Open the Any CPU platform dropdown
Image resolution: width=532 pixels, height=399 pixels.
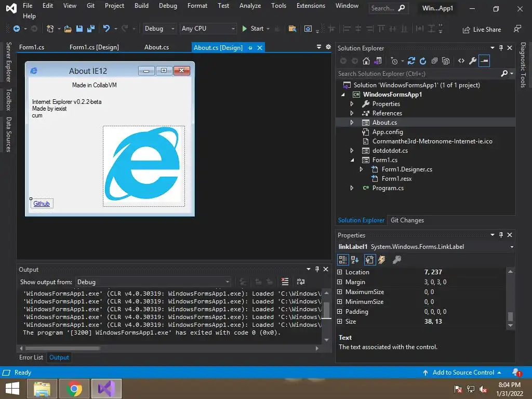coord(208,29)
